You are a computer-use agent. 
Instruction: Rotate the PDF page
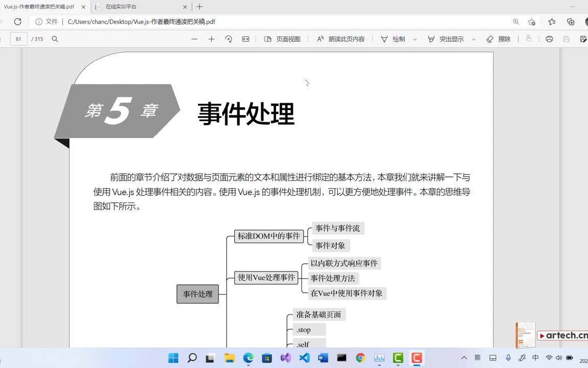(x=228, y=39)
